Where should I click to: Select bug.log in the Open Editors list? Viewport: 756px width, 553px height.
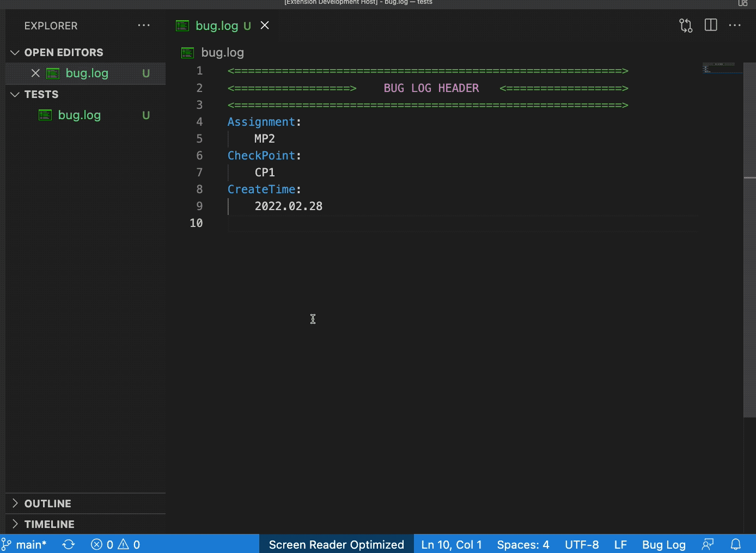coord(87,73)
